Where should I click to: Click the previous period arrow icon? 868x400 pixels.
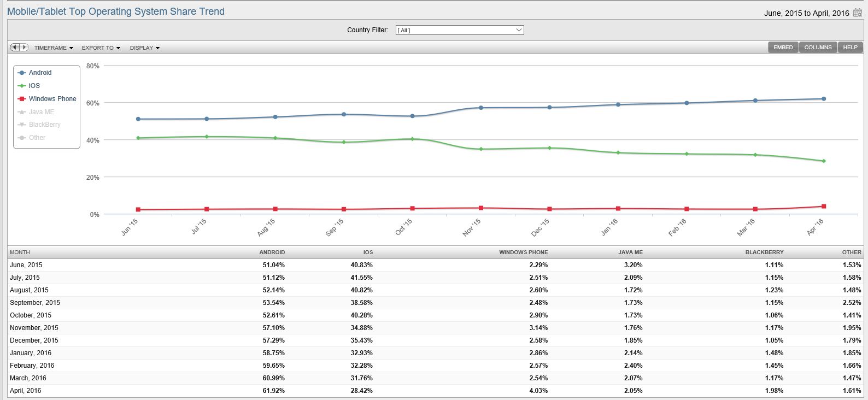coord(15,48)
